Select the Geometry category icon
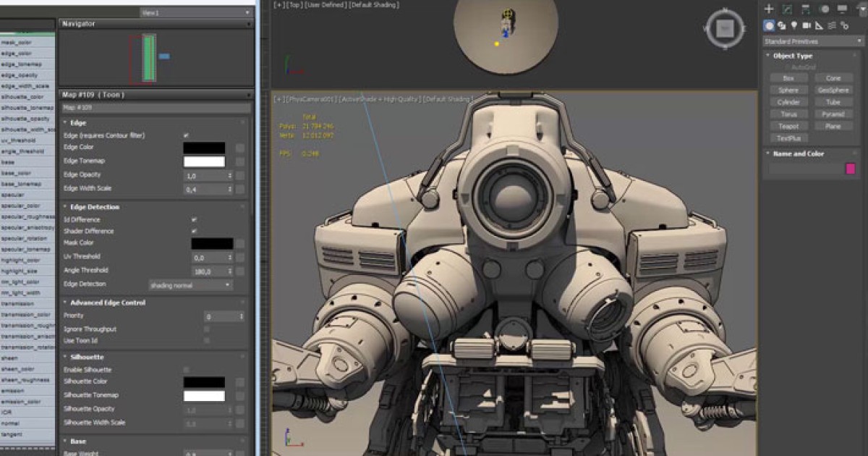Viewport: 868px width, 456px height. coord(770,25)
